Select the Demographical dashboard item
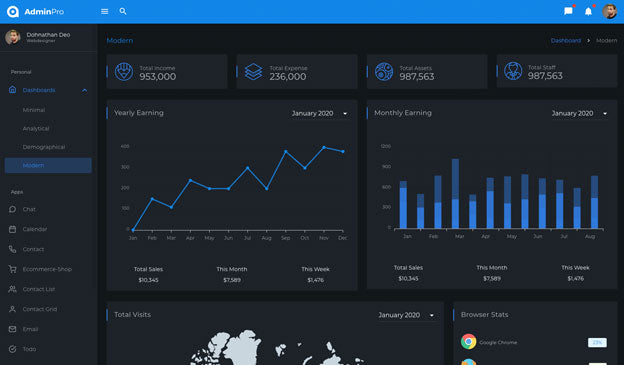Screen dimensions: 624x365 [44, 147]
